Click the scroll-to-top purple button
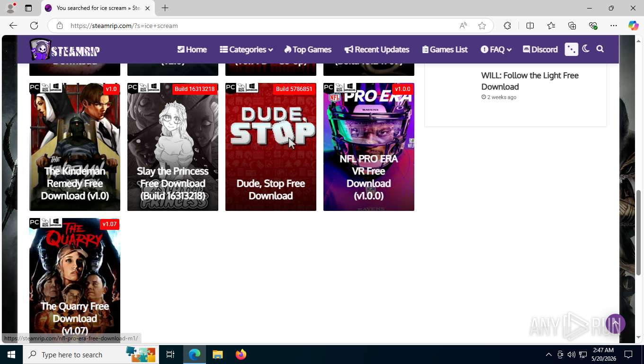The height and width of the screenshot is (364, 644). [616, 324]
